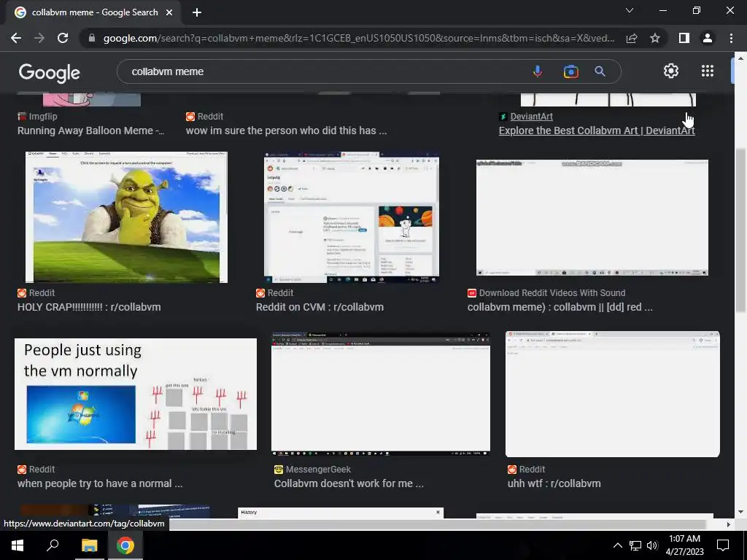Open the Reddit on CVM screenshot thumbnail
The image size is (747, 560).
pos(352,217)
